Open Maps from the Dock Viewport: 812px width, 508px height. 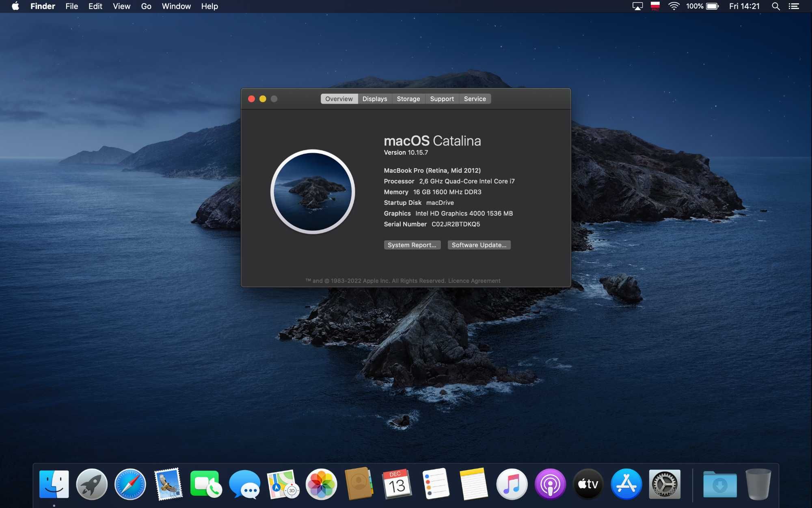283,484
